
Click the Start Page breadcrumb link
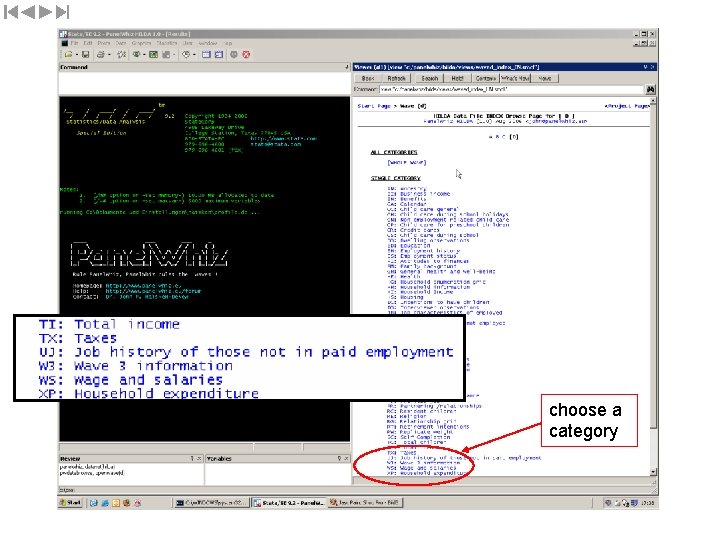(374, 106)
